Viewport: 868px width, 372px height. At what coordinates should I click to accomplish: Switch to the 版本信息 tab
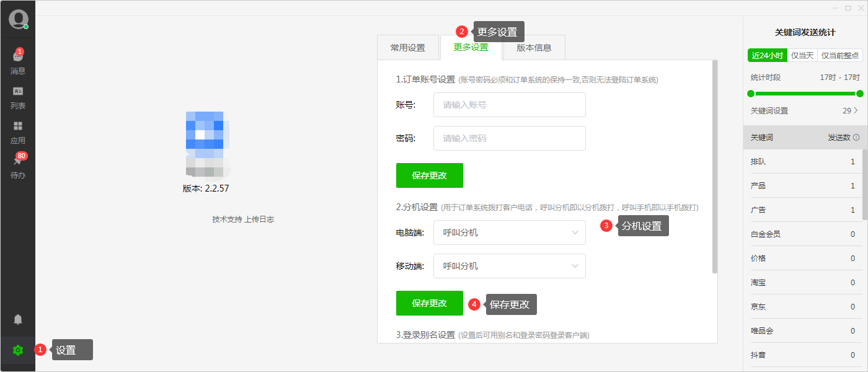(x=534, y=48)
